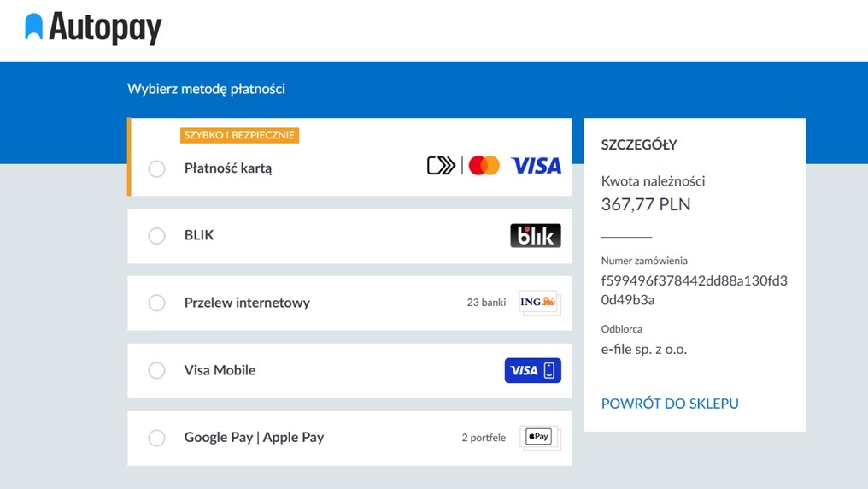This screenshot has height=489, width=868.
Task: Click the amount 367,77 PLN
Action: click(x=646, y=204)
